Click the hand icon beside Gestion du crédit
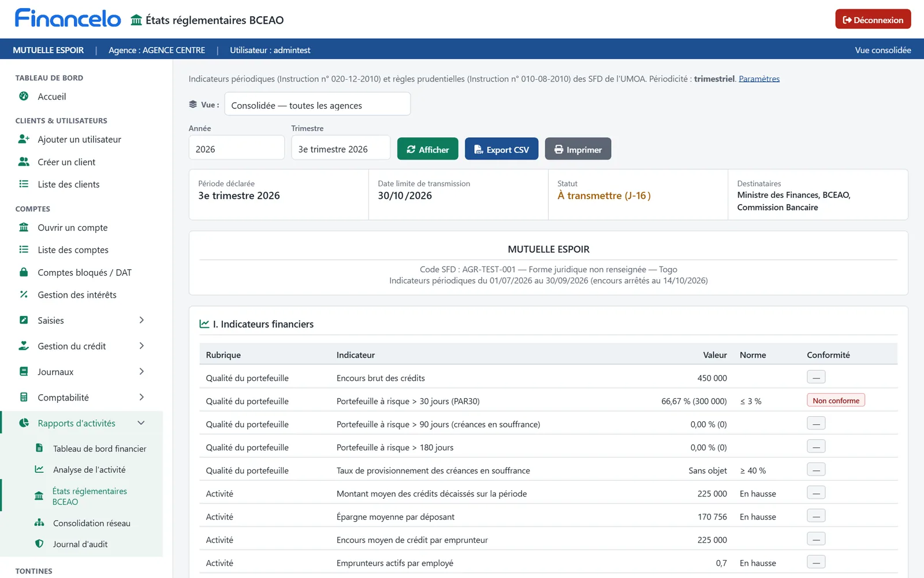Image resolution: width=924 pixels, height=578 pixels. coord(24,346)
